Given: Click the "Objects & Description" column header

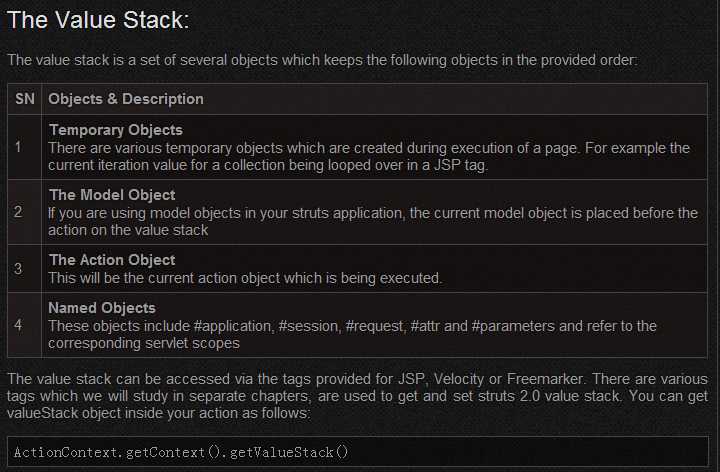Looking at the screenshot, I should pos(126,99).
